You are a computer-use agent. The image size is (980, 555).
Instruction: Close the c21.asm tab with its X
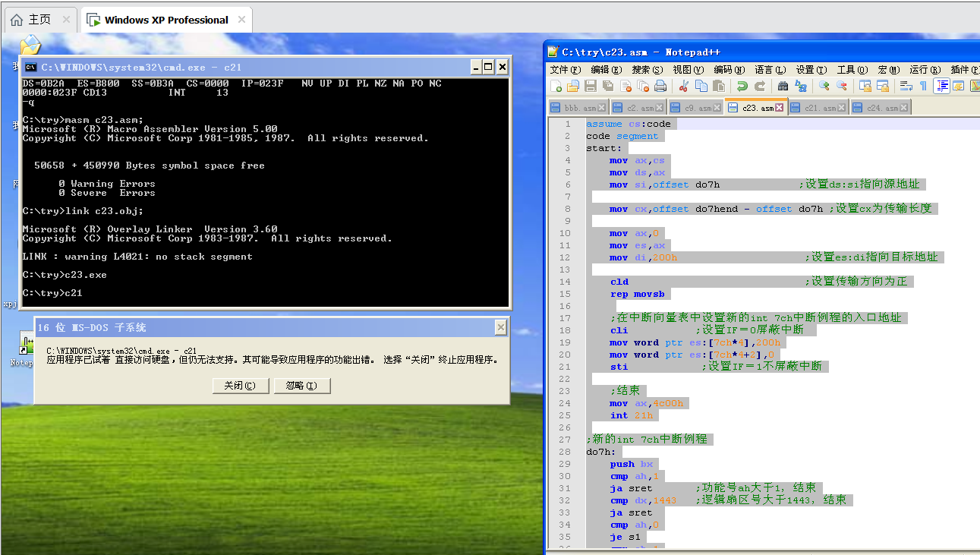(842, 108)
